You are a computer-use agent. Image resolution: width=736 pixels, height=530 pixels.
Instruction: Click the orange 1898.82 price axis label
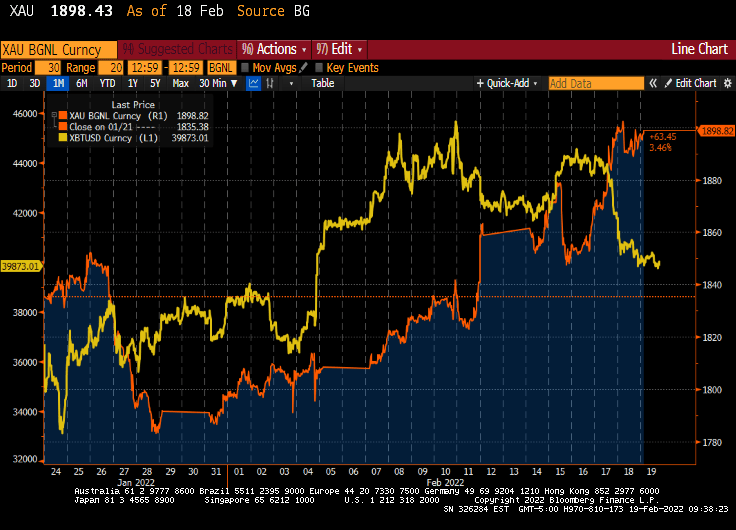(x=716, y=131)
